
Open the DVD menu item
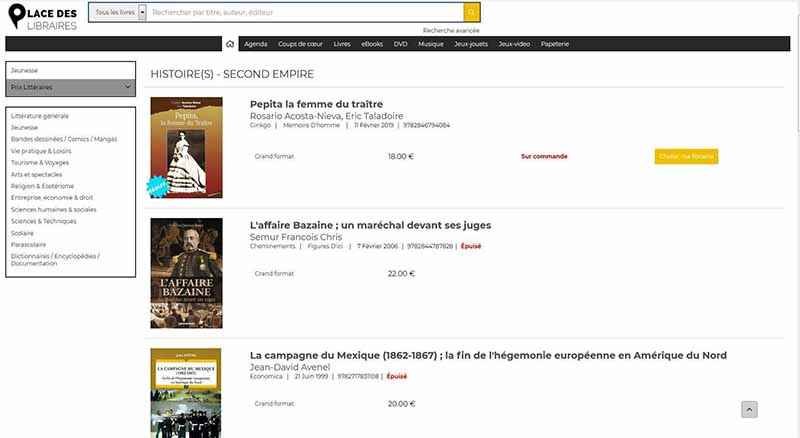pos(401,44)
